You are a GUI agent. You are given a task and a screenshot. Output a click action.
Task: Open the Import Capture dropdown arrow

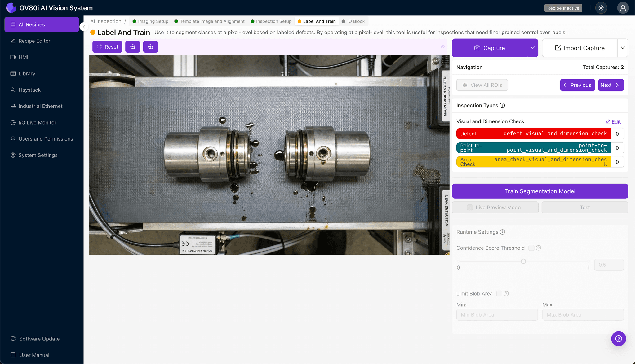point(623,48)
